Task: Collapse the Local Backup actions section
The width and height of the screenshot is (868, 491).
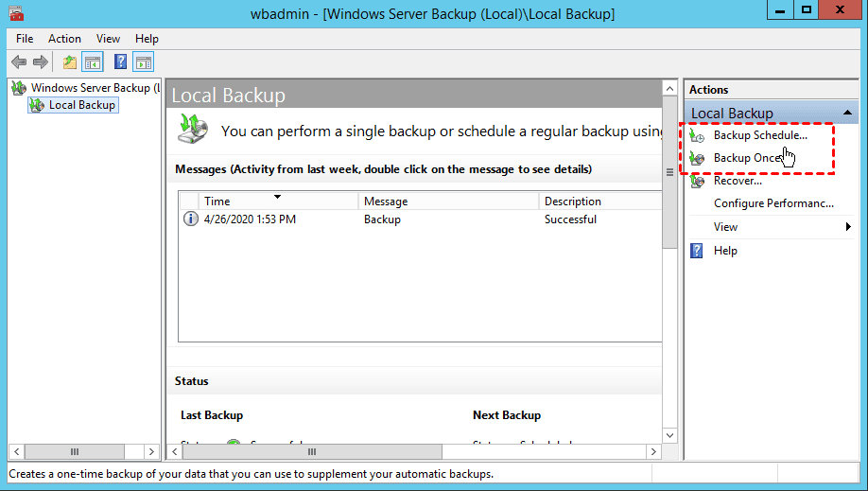Action: 847,113
